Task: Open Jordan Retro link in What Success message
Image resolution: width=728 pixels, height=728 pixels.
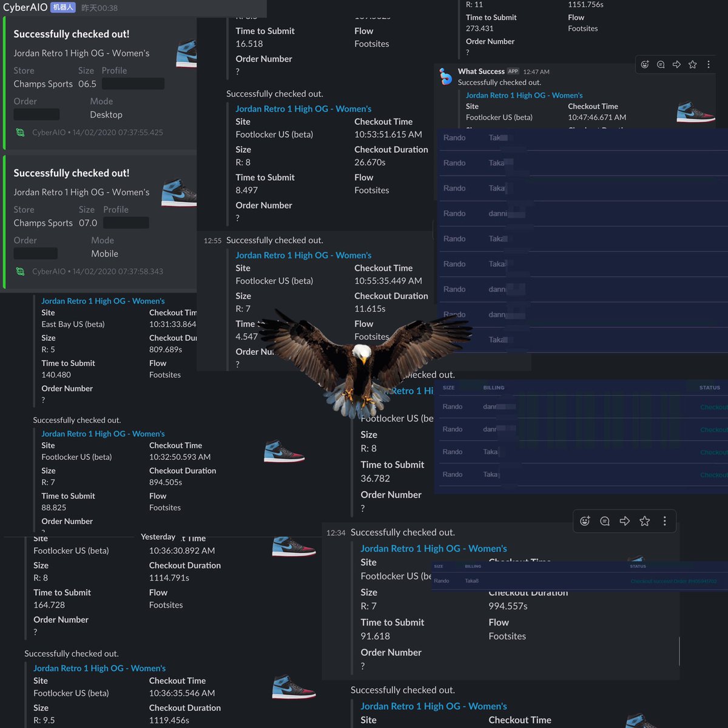Action: [524, 95]
